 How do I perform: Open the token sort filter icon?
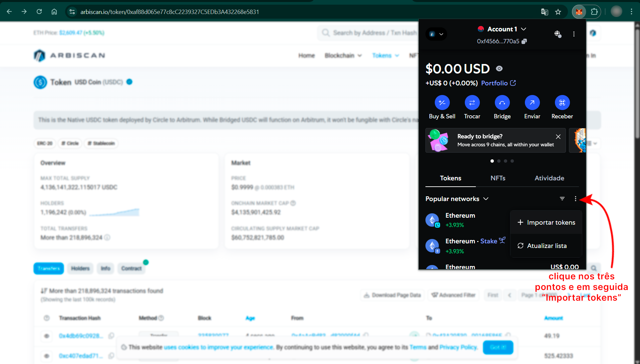(562, 199)
